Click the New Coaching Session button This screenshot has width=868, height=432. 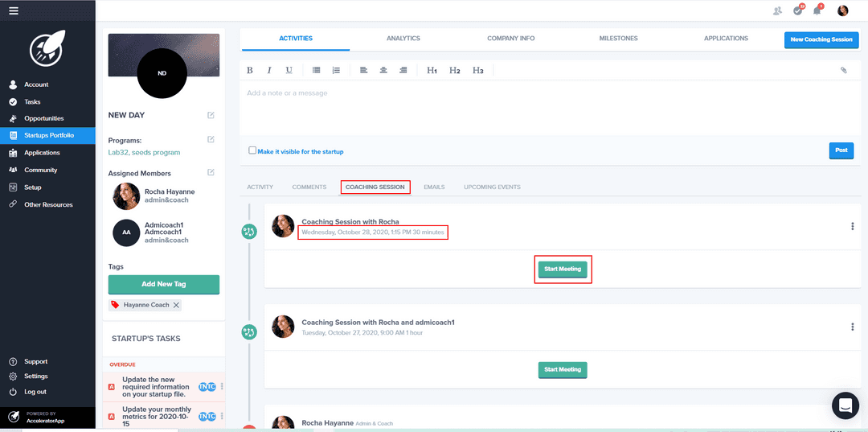click(821, 40)
